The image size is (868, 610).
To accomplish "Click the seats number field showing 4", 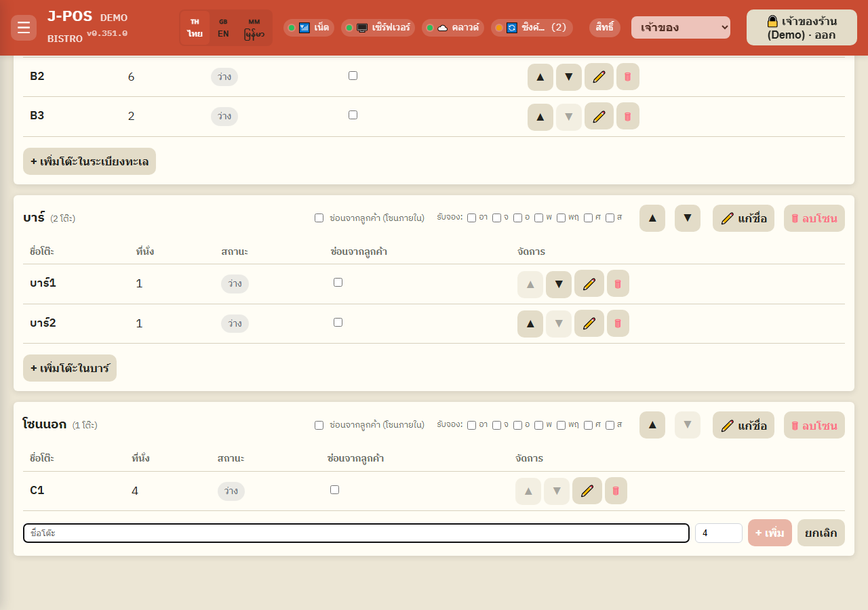I will pos(719,533).
